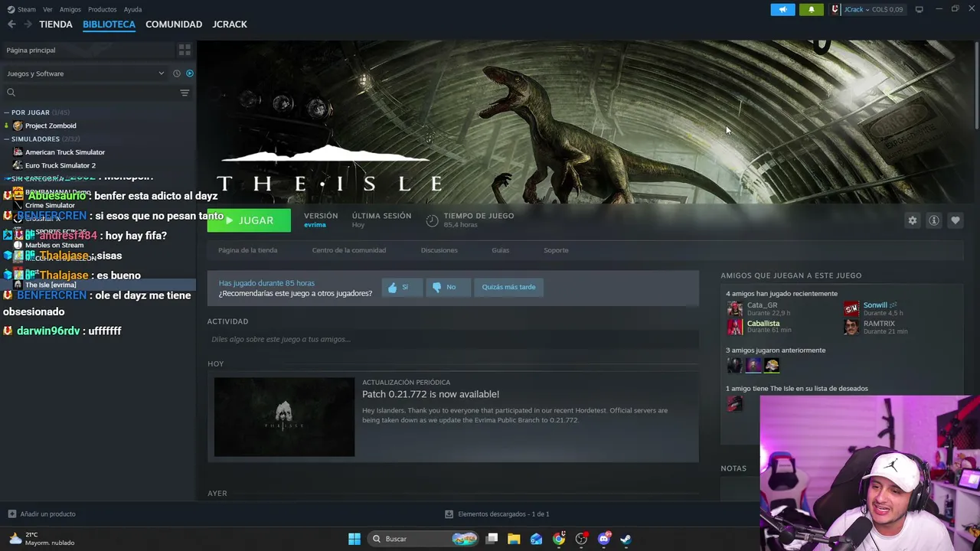Viewport: 980px width, 551px height.
Task: Open the Ayuda menu
Action: 132,9
